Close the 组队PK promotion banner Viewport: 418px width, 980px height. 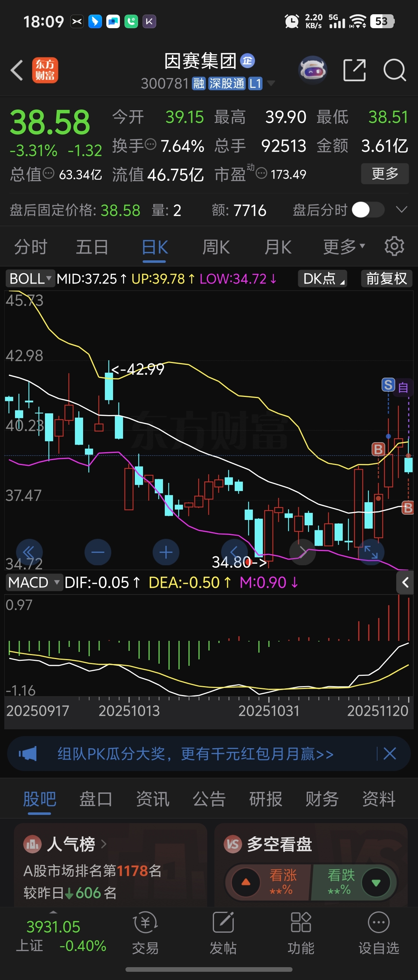pyautogui.click(x=389, y=753)
